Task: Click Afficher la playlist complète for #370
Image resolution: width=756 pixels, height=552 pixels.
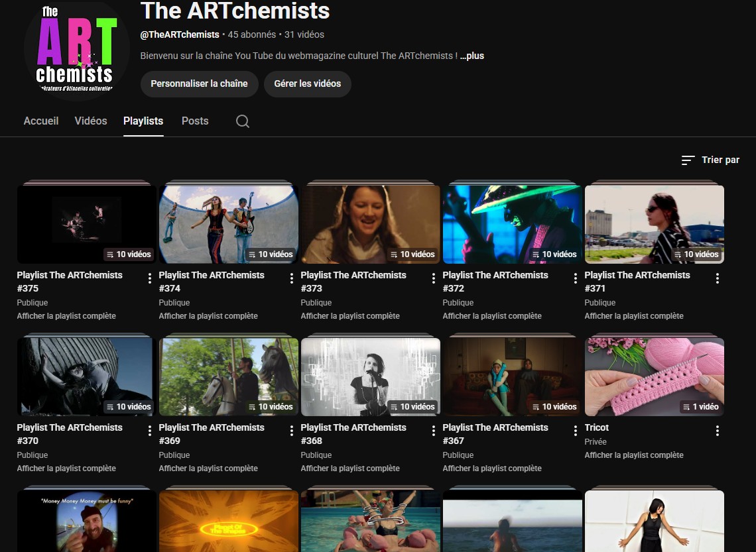Action: (66, 469)
